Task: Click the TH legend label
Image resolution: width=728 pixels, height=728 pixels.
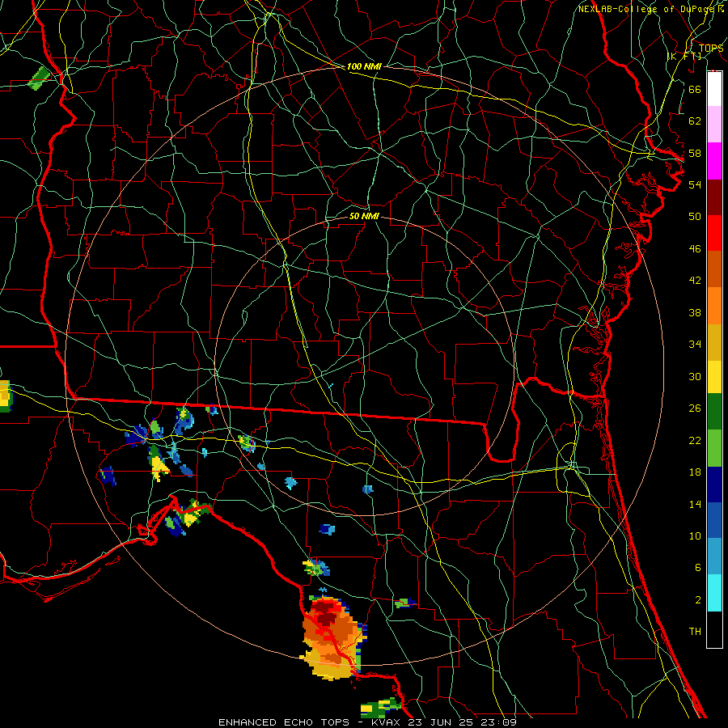Action: coord(695,632)
